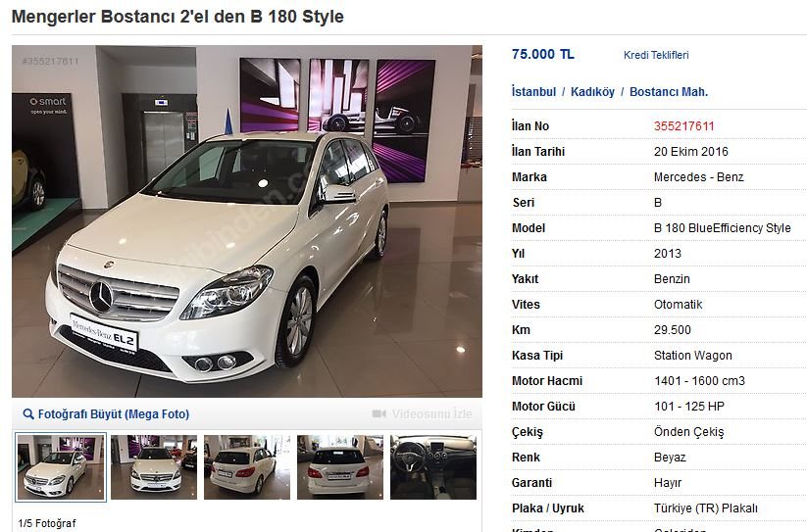Click the B 180 BlueEfficiency Style model value
The image size is (807, 532).
pyautogui.click(x=722, y=227)
